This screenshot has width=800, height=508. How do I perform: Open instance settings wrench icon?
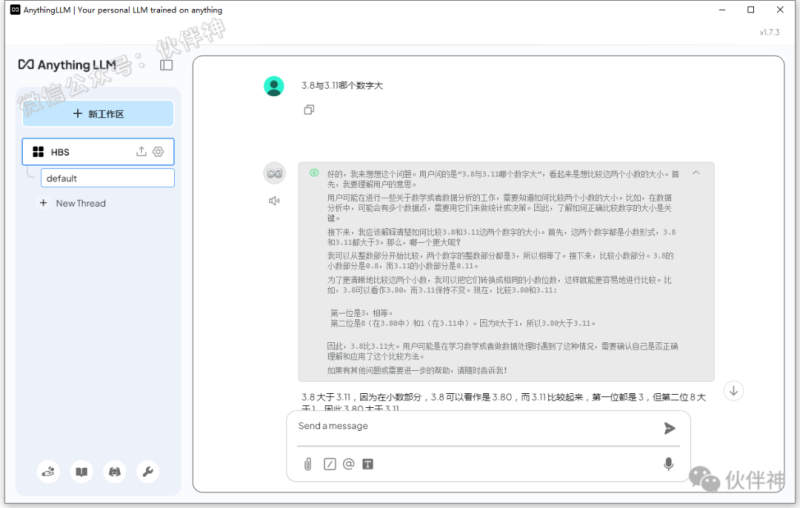pyautogui.click(x=147, y=471)
